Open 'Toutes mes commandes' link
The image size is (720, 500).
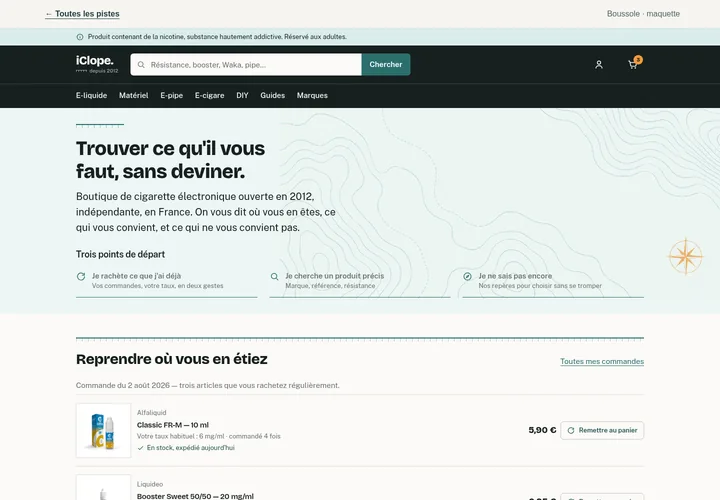tap(602, 361)
